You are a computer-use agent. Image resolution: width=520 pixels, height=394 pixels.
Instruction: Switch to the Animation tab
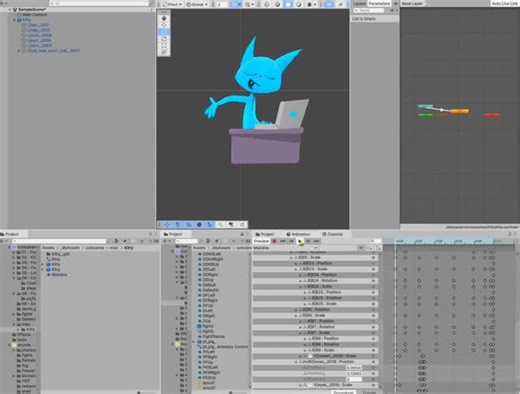[x=298, y=234]
